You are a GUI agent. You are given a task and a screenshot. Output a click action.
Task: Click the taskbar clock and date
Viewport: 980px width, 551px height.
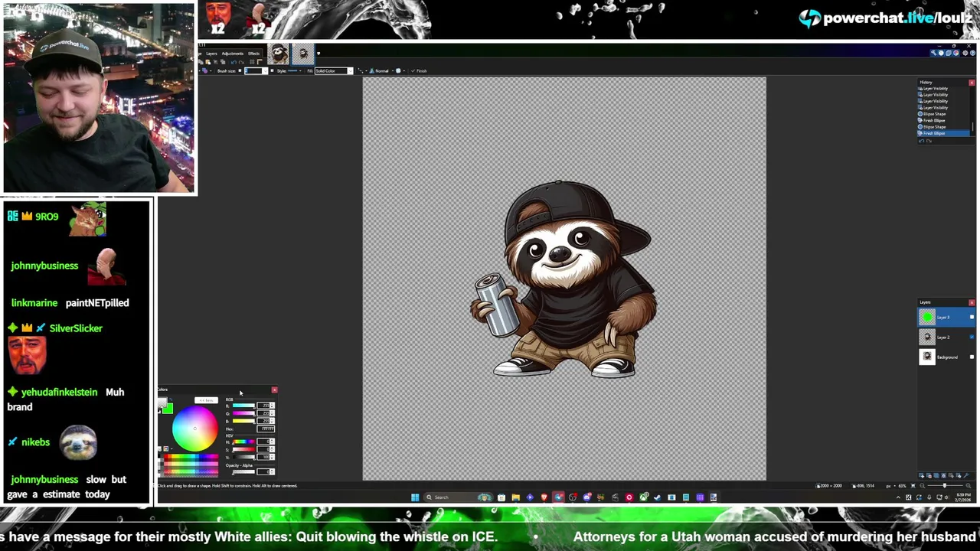point(963,497)
